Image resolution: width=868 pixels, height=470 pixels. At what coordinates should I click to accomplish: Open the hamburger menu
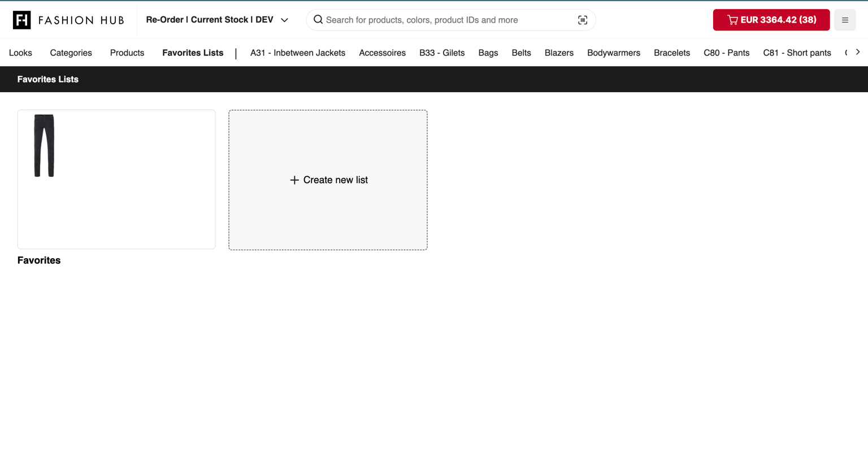click(845, 20)
